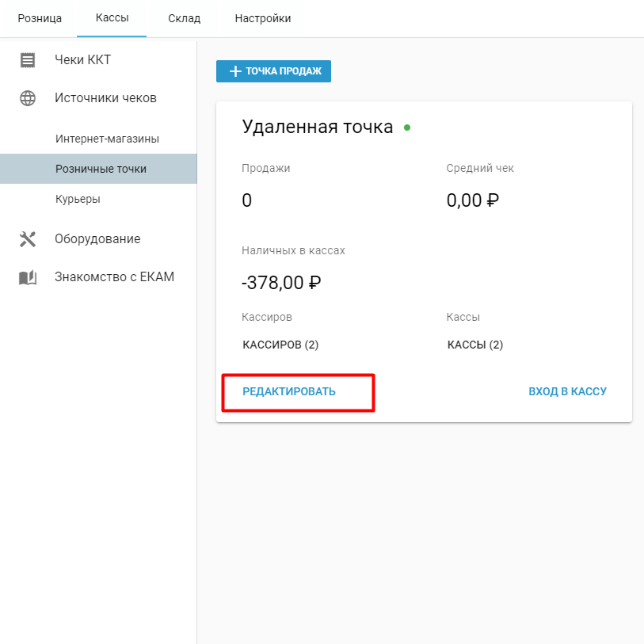
Task: Click the globe icon for Источники чеков
Action: tap(28, 98)
